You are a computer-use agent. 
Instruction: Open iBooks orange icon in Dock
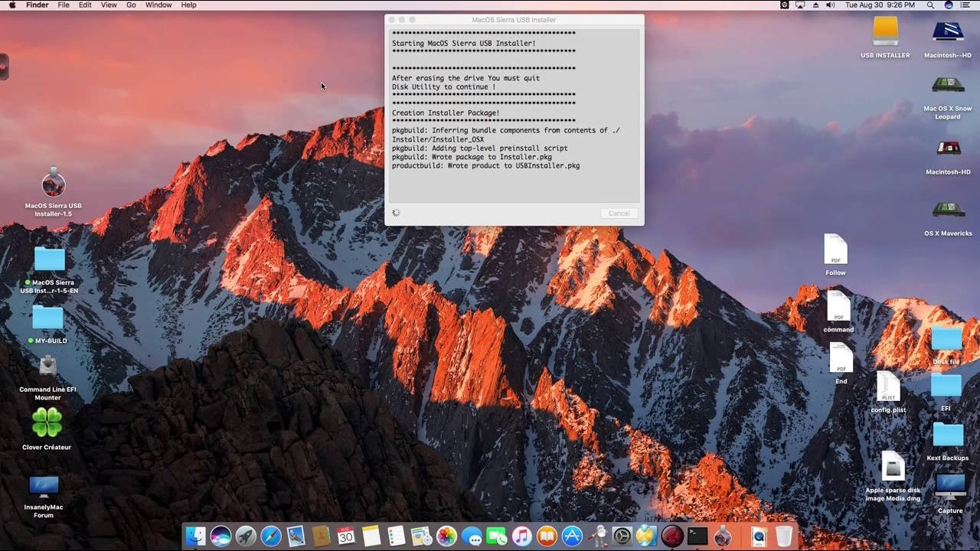[547, 536]
